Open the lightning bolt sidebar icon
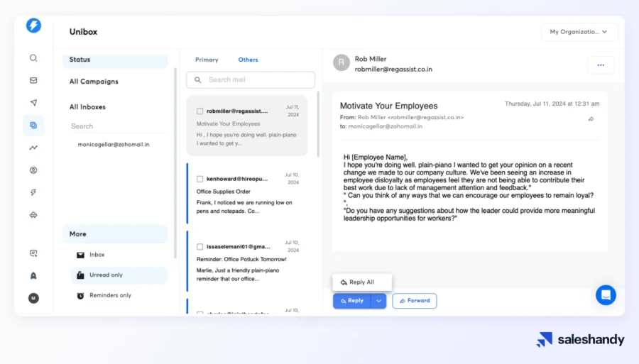 [x=33, y=192]
